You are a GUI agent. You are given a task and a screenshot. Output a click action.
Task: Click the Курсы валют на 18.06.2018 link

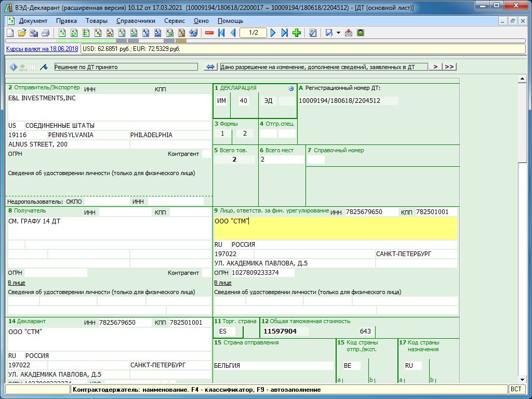tap(42, 49)
